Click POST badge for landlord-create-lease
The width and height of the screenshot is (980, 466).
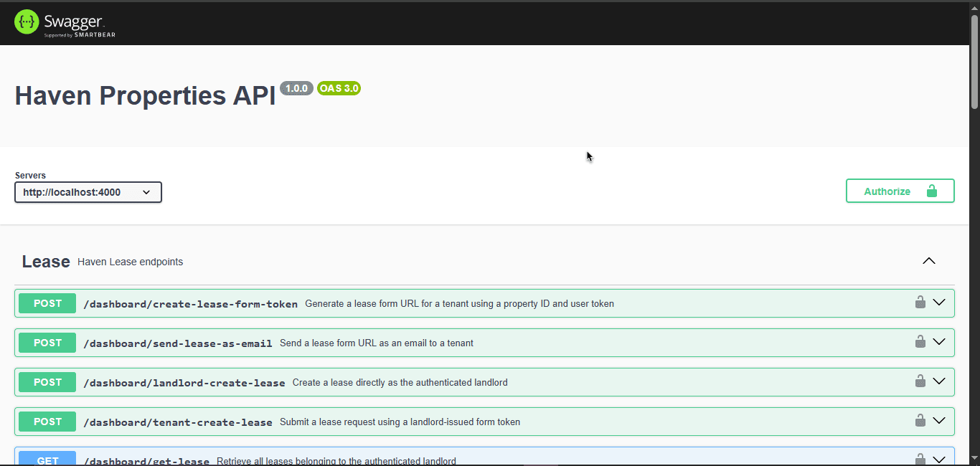(x=47, y=382)
